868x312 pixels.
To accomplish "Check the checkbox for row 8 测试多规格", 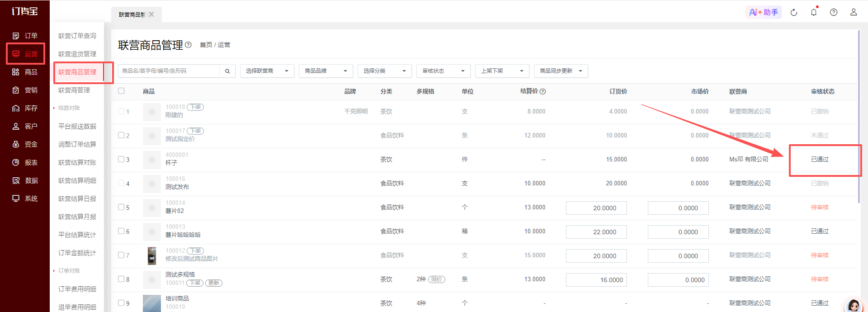I will [121, 279].
